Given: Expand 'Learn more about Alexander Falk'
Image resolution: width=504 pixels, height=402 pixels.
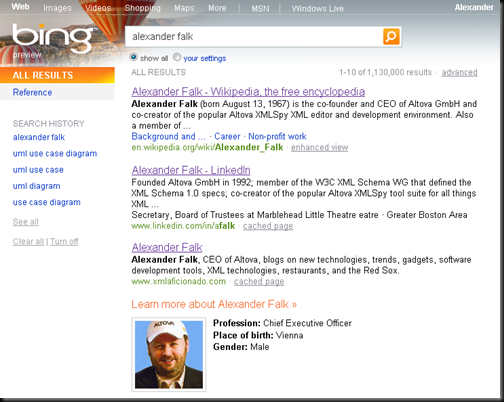Looking at the screenshot, I should [214, 304].
